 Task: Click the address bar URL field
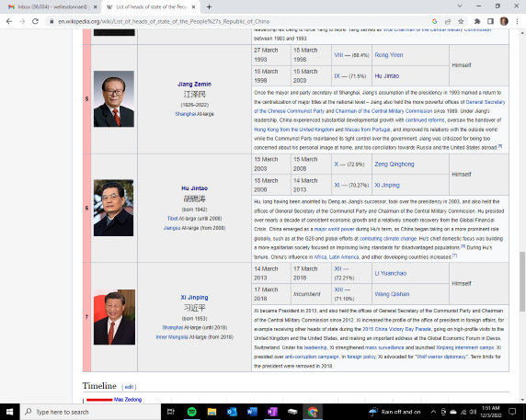tap(234, 21)
